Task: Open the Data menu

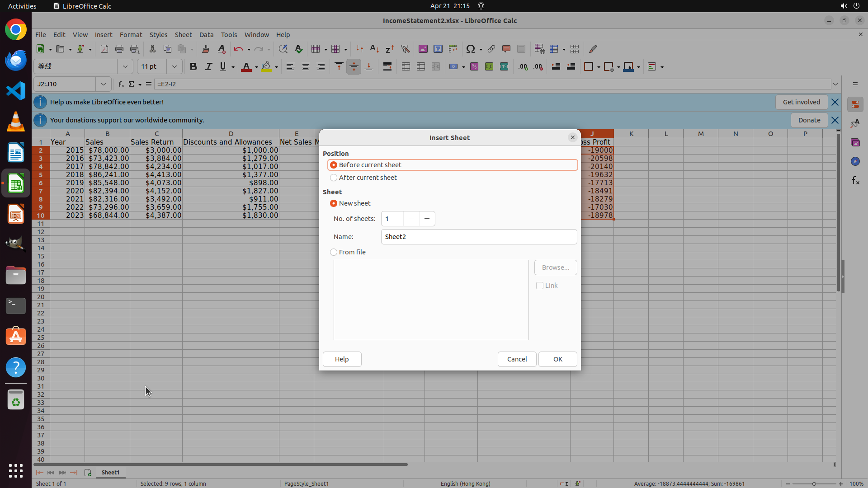Action: [x=206, y=35]
